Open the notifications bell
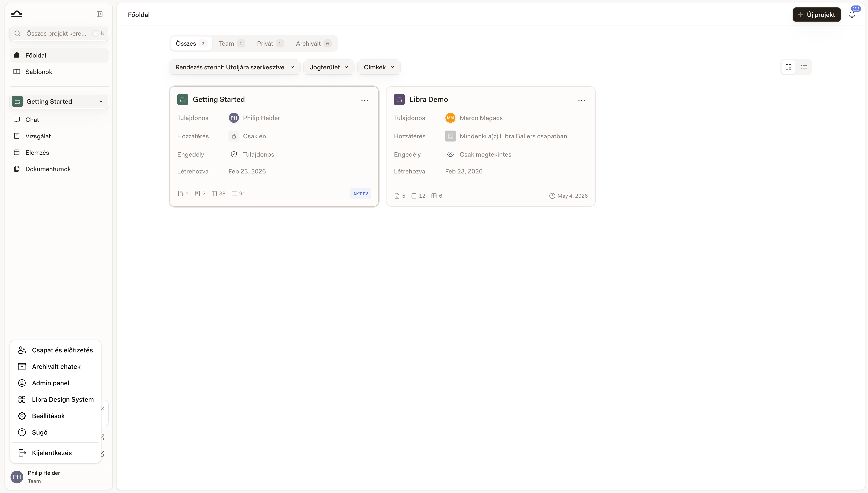This screenshot has height=493, width=868. 852,15
